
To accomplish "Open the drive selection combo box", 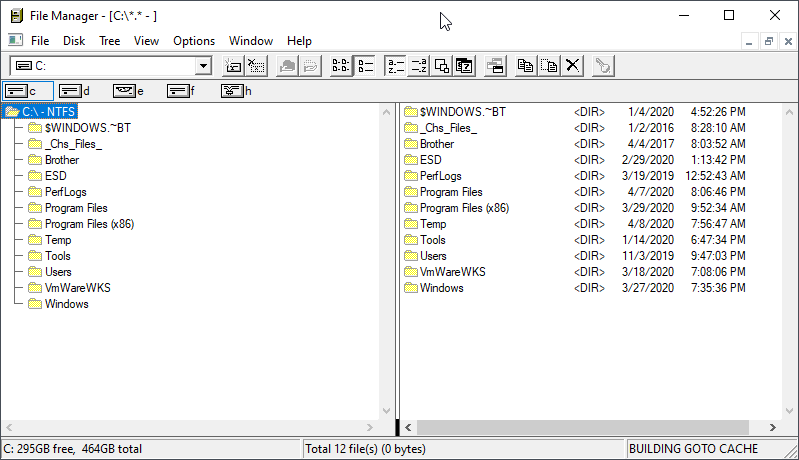I will click(x=203, y=66).
